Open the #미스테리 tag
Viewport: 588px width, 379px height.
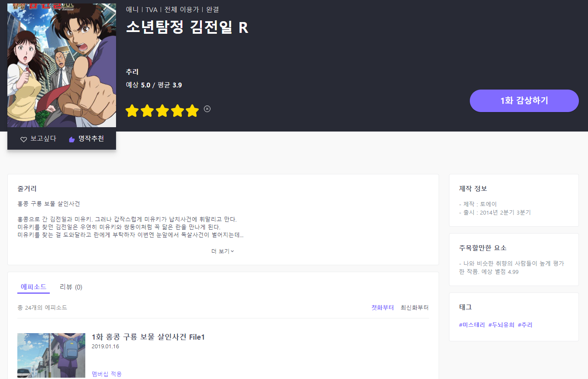pyautogui.click(x=472, y=325)
